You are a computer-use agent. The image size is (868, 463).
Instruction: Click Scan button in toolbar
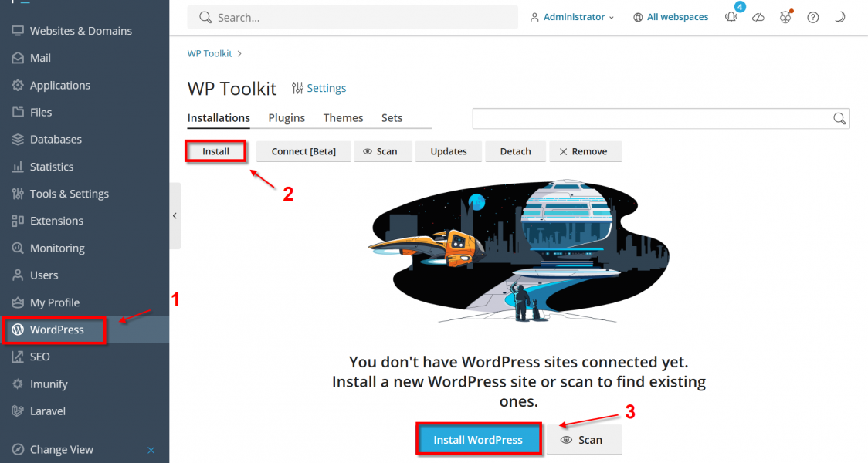[x=383, y=151]
